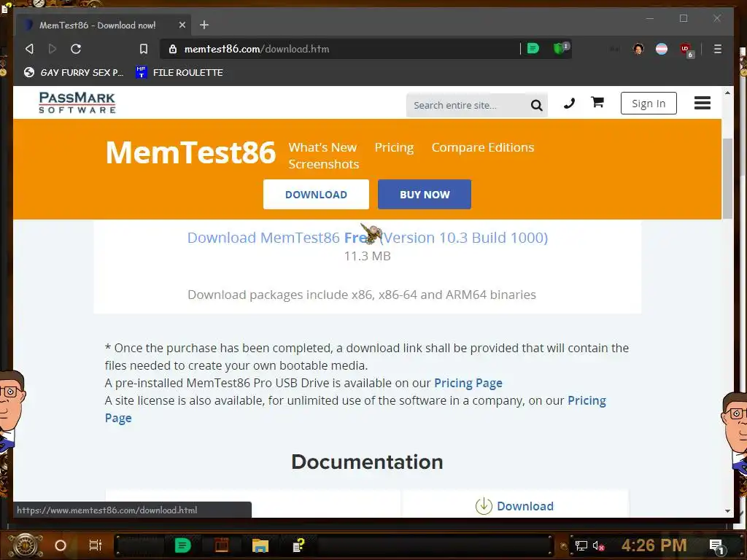
Task: Click the white DOWNLOAD button
Action: coord(316,194)
